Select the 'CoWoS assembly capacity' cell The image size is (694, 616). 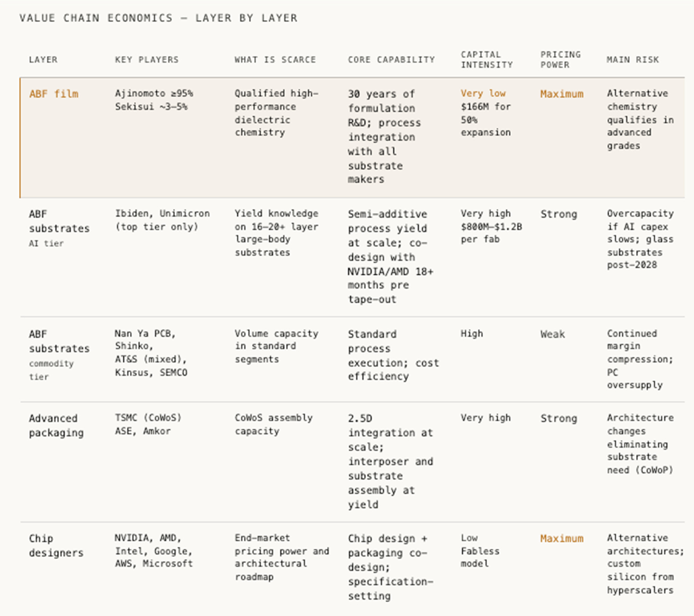click(x=274, y=424)
